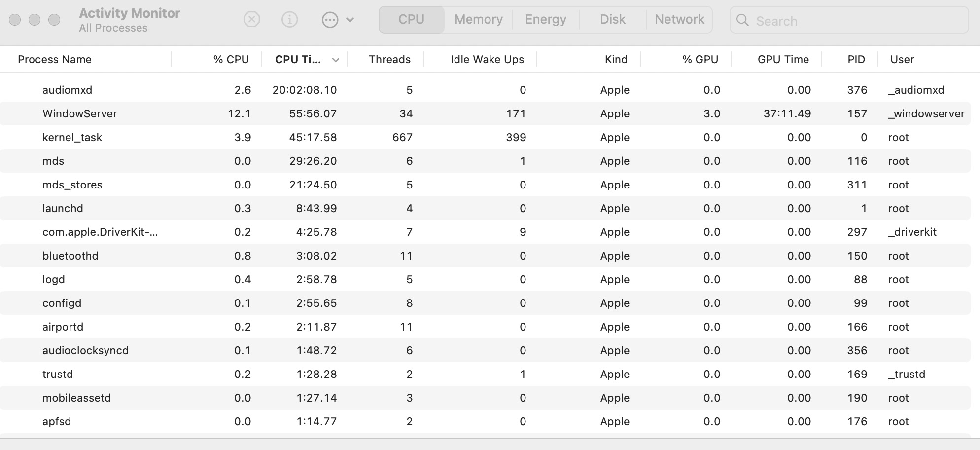Click the Idle Wake Ups value 399
Viewport: 980px width, 450px height.
[516, 137]
